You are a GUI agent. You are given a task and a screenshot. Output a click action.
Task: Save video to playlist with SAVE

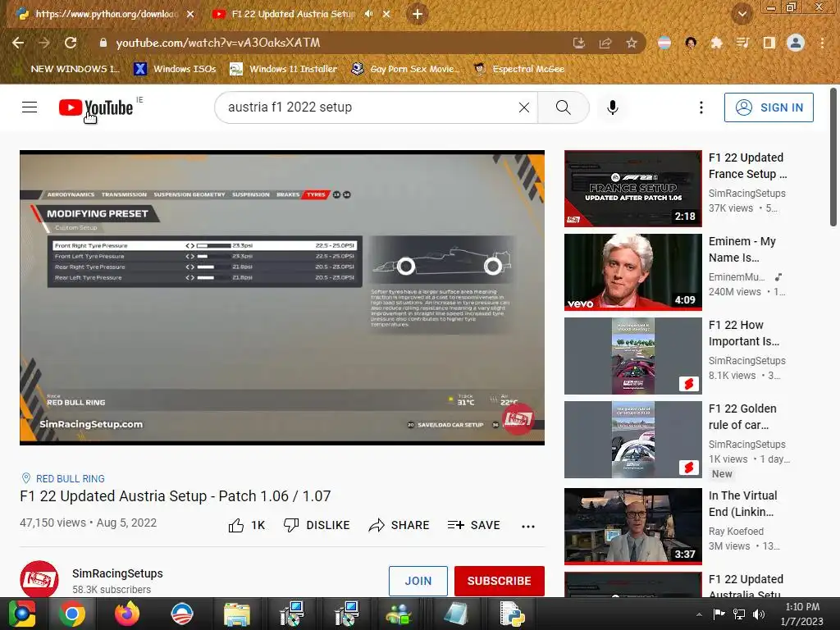(473, 526)
